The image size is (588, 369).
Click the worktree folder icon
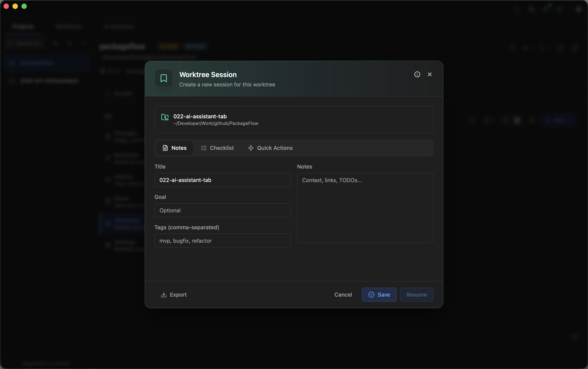[165, 117]
